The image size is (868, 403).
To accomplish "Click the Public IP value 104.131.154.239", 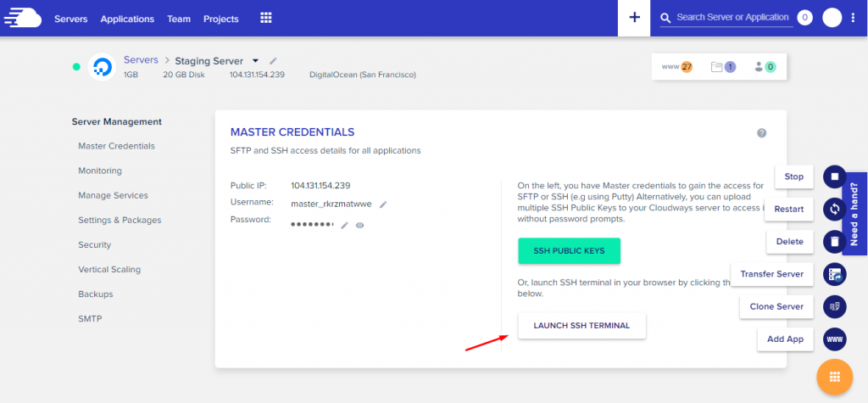I will (x=320, y=185).
